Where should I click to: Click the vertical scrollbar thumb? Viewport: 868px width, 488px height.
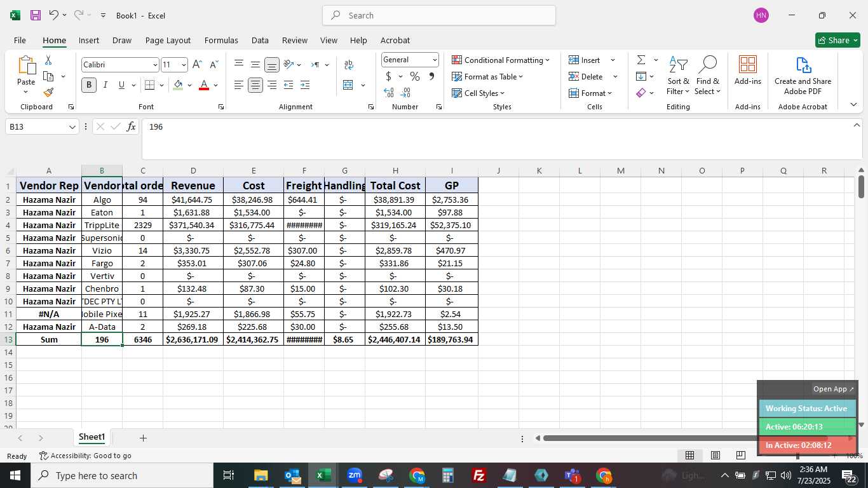[861, 186]
